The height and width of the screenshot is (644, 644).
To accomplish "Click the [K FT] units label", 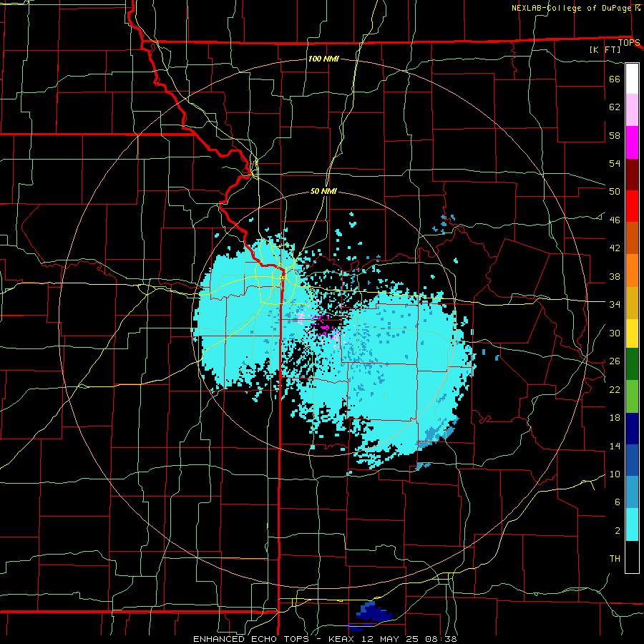I will click(x=605, y=49).
